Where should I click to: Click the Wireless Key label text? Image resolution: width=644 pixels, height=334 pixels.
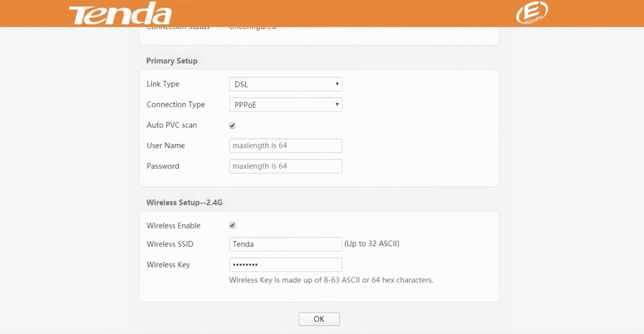168,265
